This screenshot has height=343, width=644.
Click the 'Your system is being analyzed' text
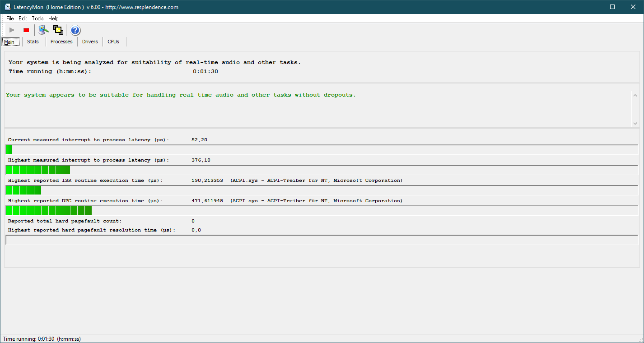click(x=154, y=62)
